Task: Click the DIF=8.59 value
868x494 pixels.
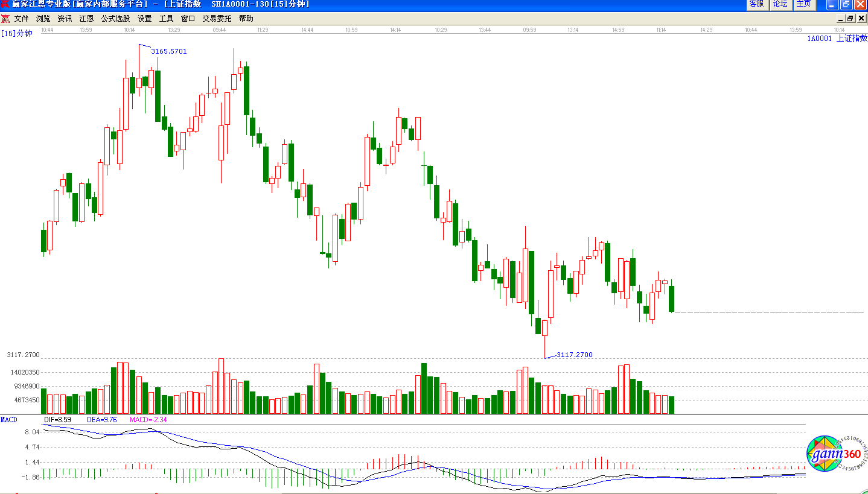Action: [58, 419]
